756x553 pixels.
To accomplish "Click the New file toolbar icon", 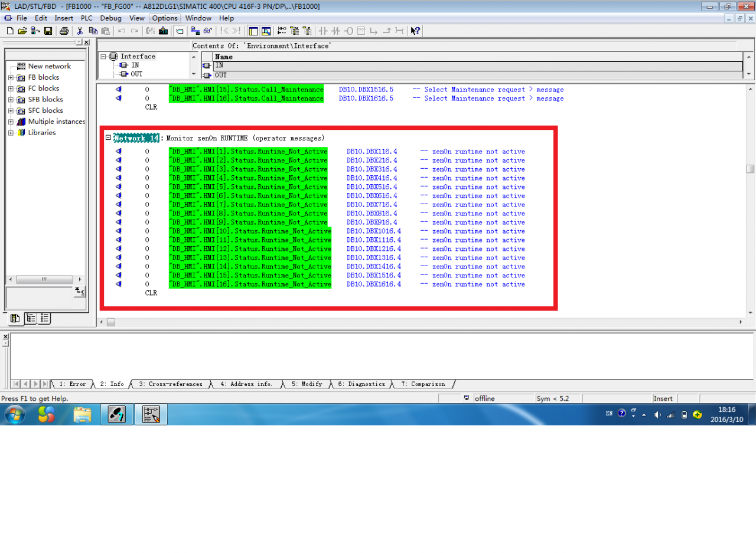I will 10,31.
